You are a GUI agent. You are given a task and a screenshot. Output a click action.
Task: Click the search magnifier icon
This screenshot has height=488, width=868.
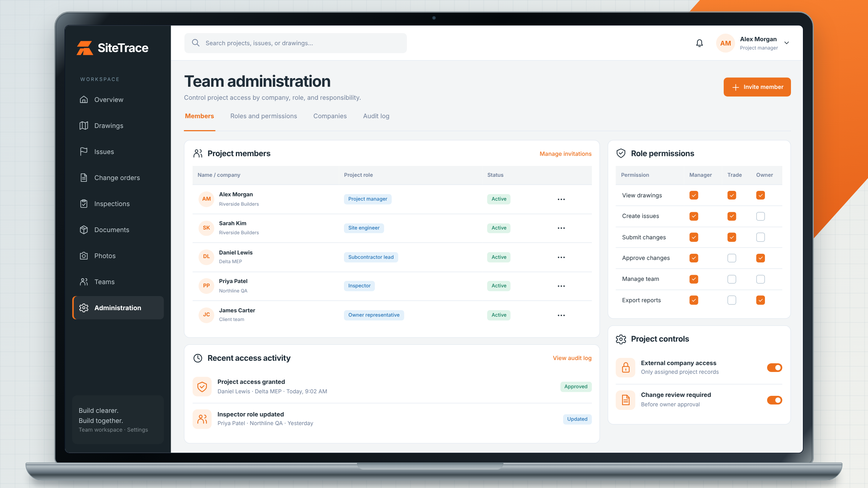[x=196, y=43]
